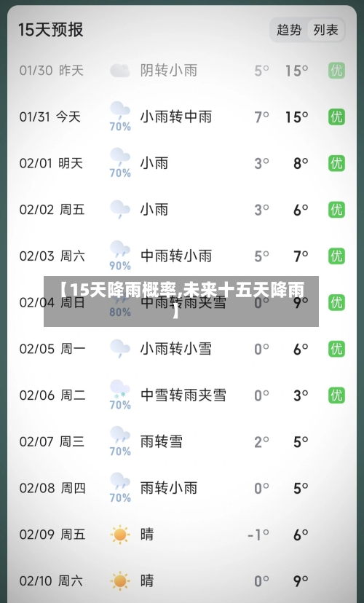The width and height of the screenshot is (364, 603).
Task: Click the 小雨转小雪 weather description
Action: click(176, 349)
